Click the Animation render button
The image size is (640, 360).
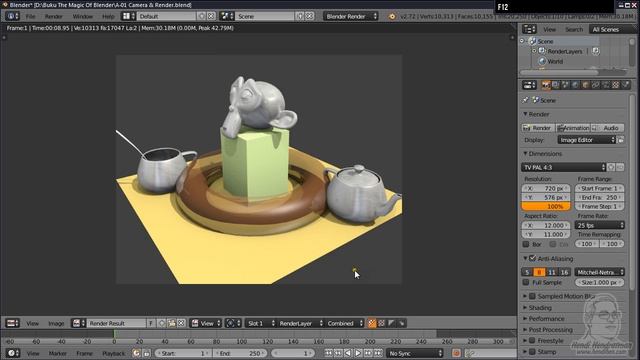[x=573, y=128]
